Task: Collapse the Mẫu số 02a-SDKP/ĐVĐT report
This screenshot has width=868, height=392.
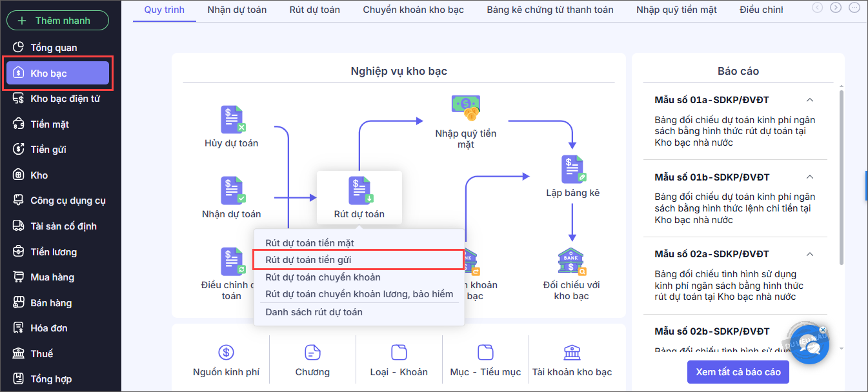Action: click(810, 254)
